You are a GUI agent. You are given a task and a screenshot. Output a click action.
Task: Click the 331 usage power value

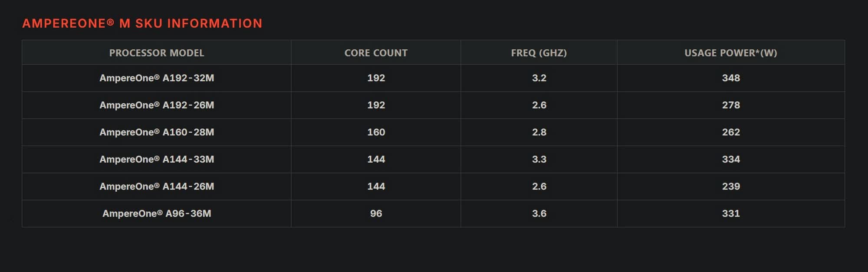(x=731, y=213)
